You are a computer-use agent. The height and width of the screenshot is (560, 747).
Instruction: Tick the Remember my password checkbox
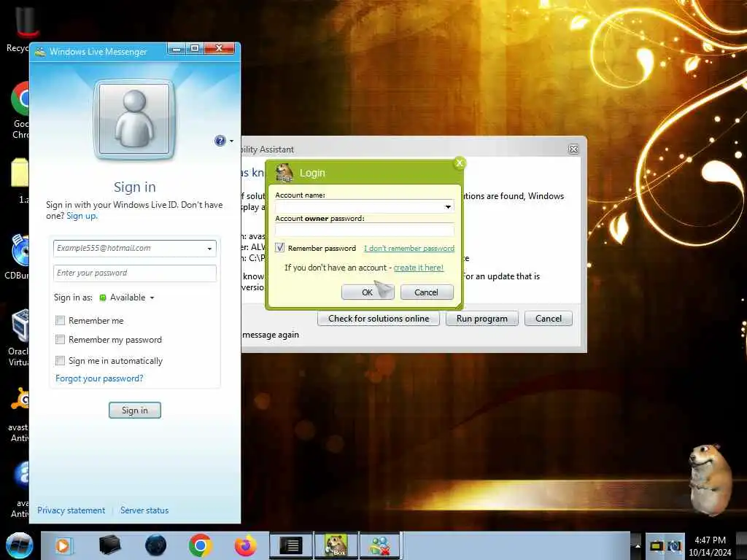[60, 340]
